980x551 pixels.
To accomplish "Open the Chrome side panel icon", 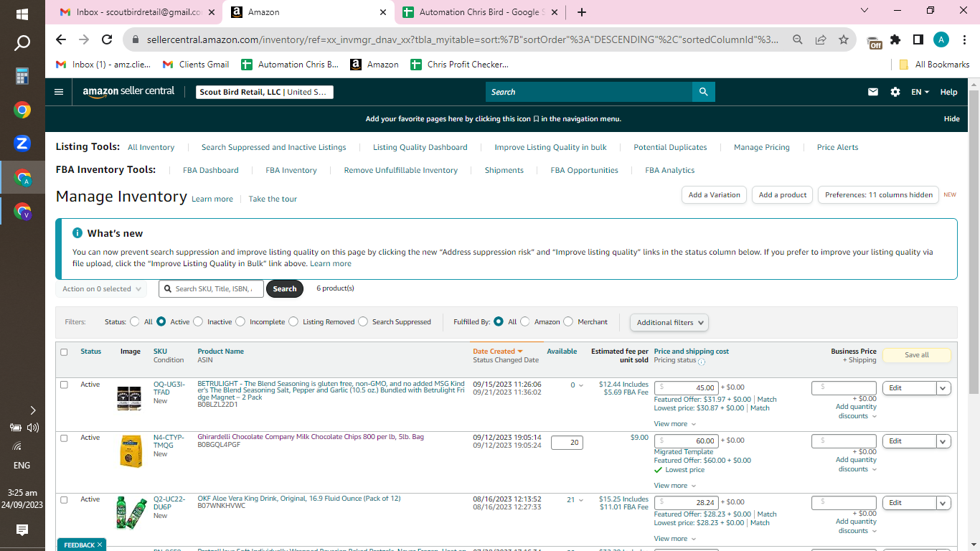I will point(918,39).
